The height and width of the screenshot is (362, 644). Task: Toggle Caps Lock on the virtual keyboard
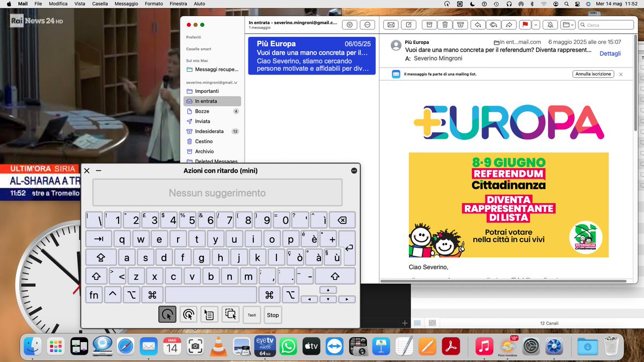[100, 257]
